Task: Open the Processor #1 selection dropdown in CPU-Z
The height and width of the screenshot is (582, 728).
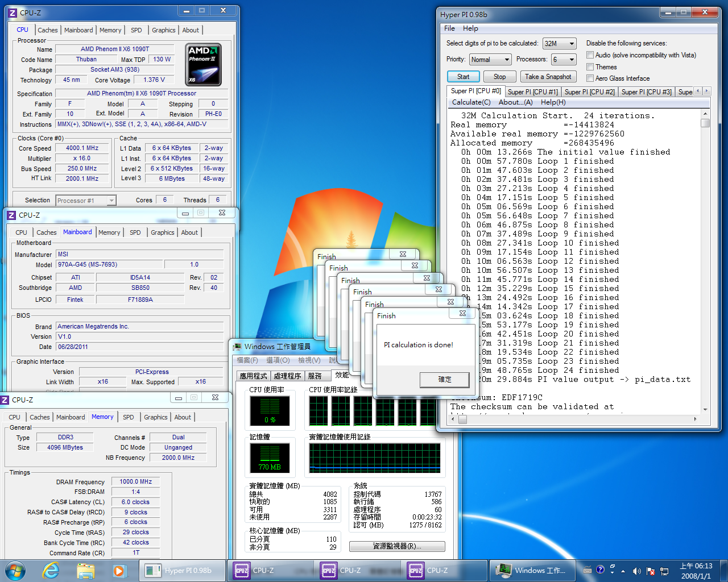Action: [86, 201]
